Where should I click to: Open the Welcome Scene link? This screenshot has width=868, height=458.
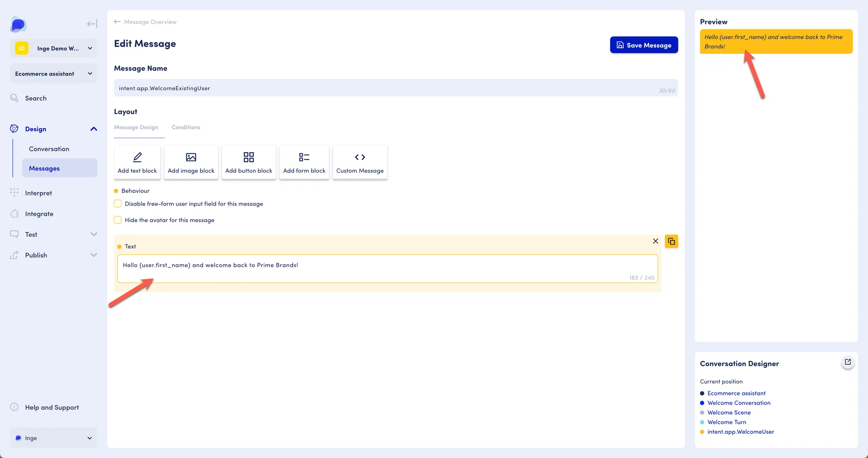729,412
